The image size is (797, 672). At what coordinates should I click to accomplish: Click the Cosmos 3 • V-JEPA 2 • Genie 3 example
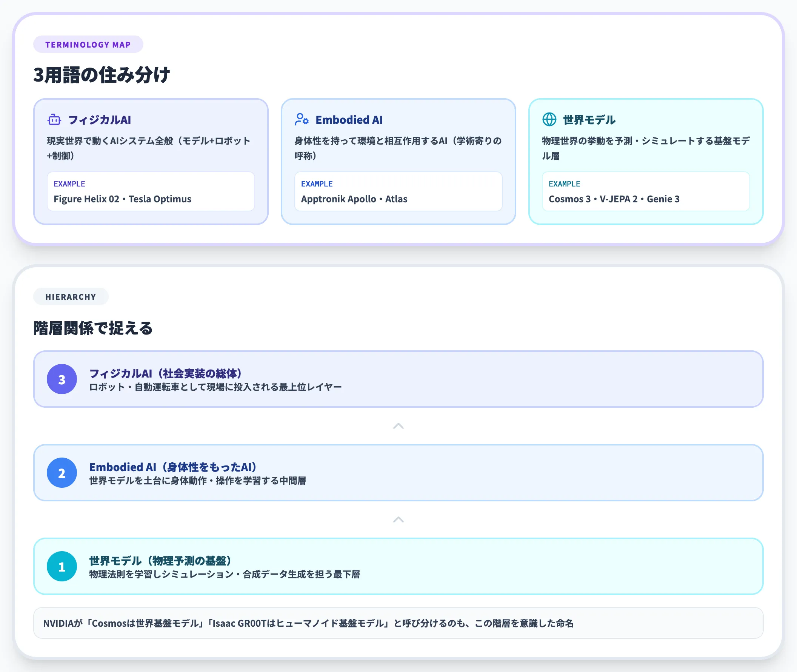(614, 199)
